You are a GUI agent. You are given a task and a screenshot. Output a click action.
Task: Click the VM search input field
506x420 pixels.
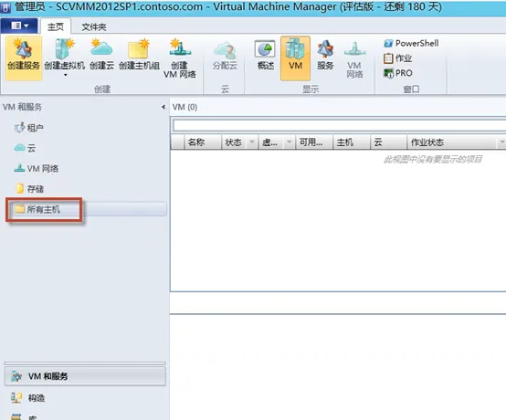tap(339, 125)
